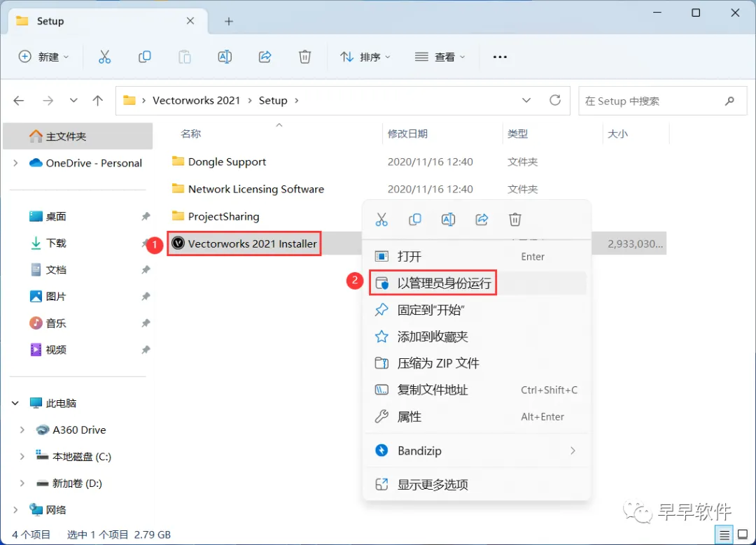The image size is (756, 545).
Task: Click the context menu Copy icon
Action: coord(414,220)
